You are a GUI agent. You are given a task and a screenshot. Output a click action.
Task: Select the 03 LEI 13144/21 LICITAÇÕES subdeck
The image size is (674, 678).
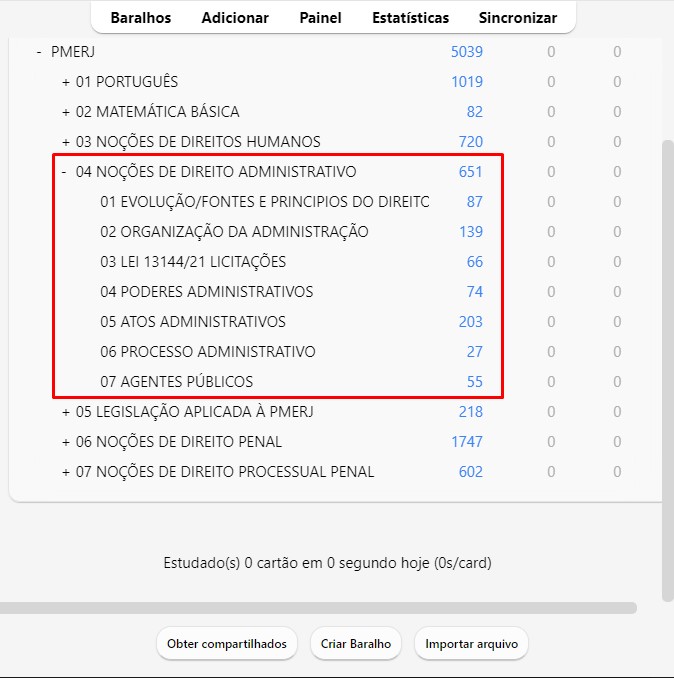click(193, 262)
